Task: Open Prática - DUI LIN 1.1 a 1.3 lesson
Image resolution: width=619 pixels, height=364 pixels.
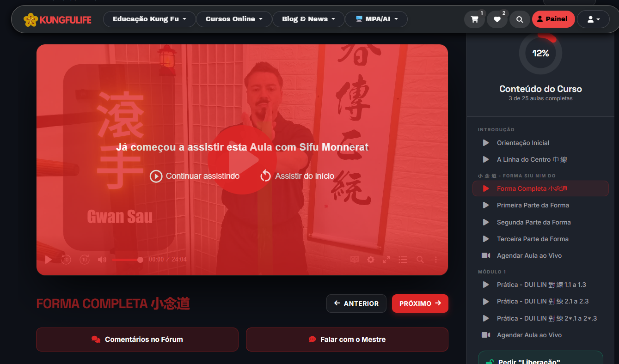Action: pos(540,285)
